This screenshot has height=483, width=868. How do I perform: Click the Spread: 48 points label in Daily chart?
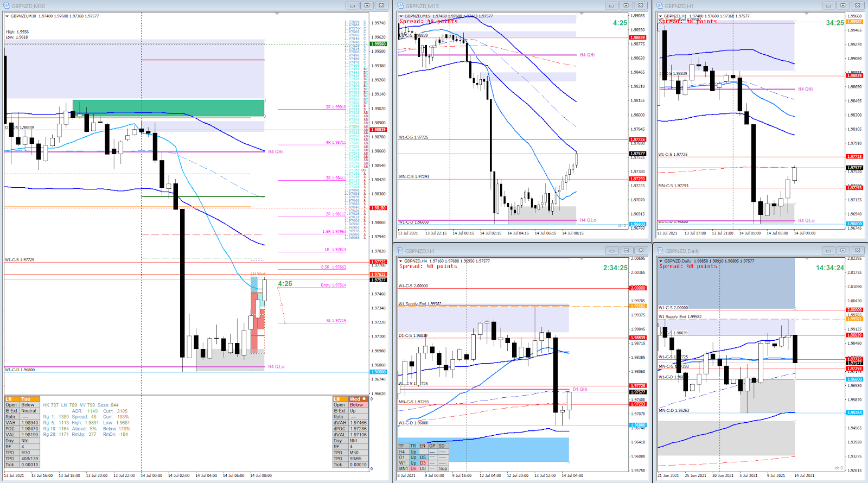point(688,266)
